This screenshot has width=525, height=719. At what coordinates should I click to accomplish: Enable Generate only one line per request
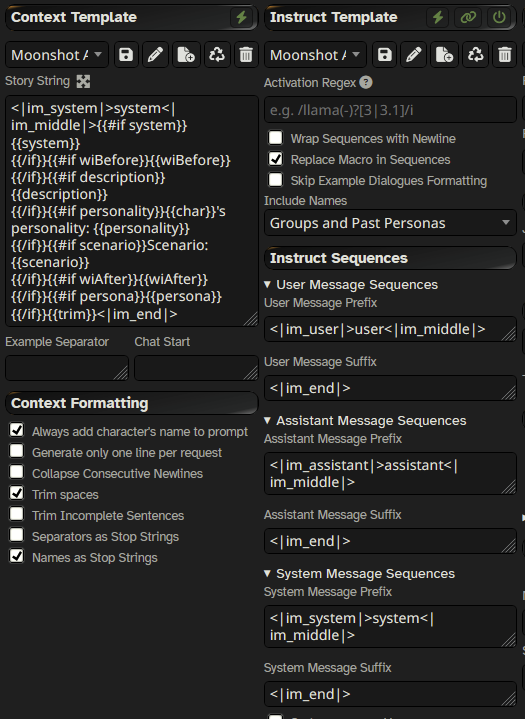click(17, 451)
